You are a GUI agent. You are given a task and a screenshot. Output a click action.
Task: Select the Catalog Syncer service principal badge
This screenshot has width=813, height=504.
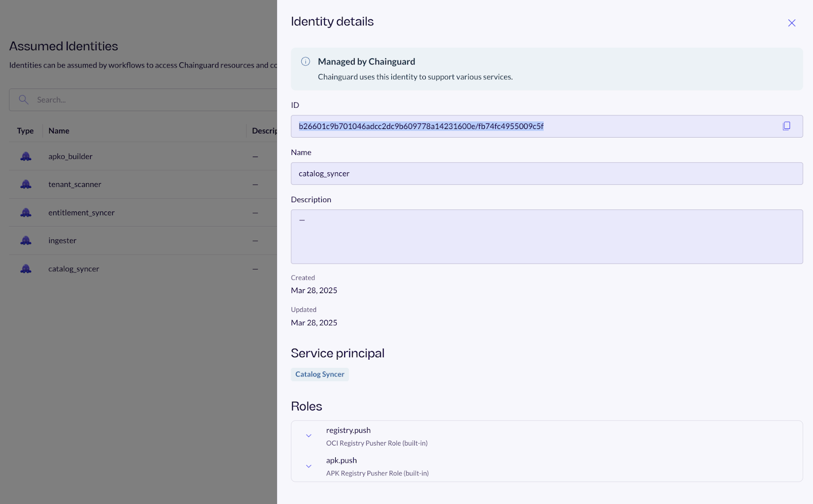(320, 374)
